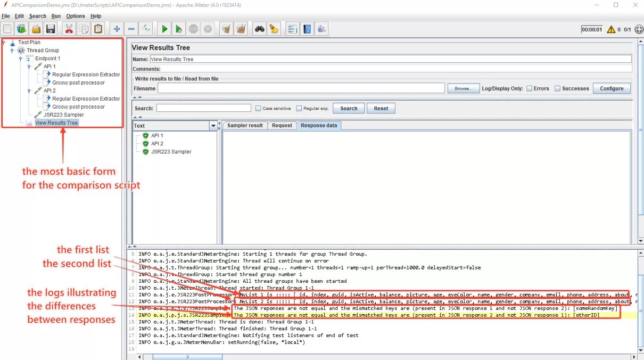
Task: Select the API 1 result entry
Action: click(157, 136)
